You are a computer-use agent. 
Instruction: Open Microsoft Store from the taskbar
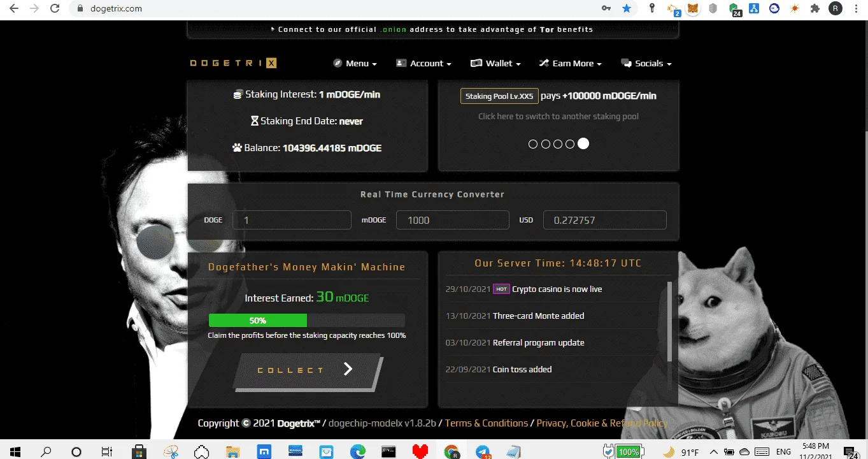(139, 451)
